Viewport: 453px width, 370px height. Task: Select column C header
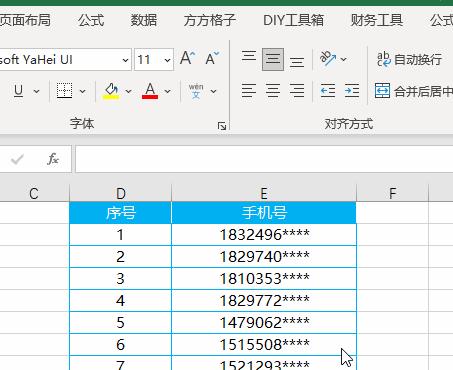pyautogui.click(x=34, y=193)
